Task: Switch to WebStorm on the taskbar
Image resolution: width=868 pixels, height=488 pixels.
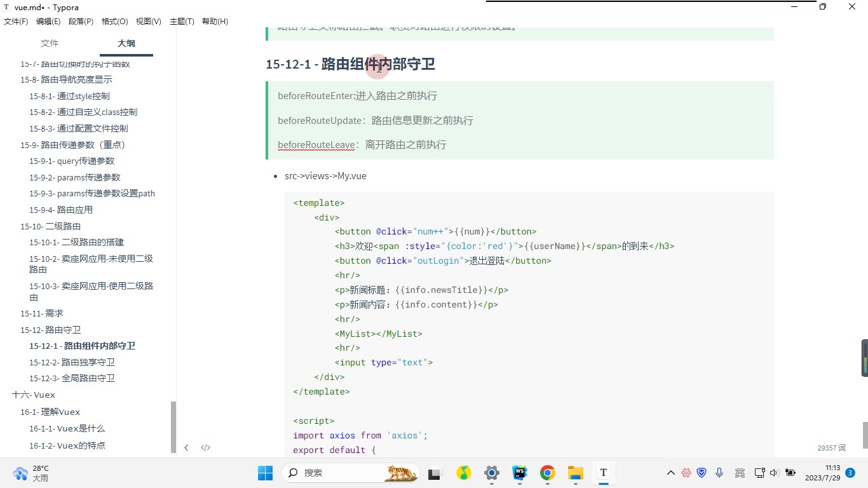Action: tap(519, 473)
